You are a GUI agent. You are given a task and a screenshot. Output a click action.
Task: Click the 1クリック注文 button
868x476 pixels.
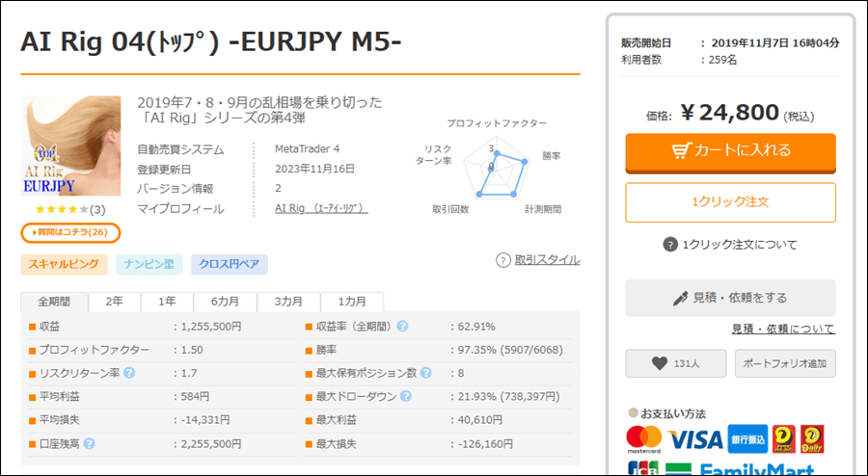(730, 202)
